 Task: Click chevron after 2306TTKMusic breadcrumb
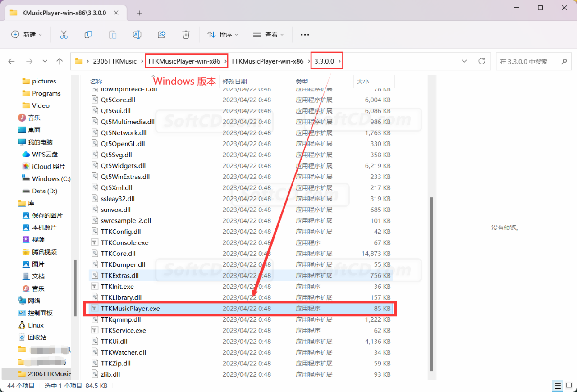[x=142, y=61]
